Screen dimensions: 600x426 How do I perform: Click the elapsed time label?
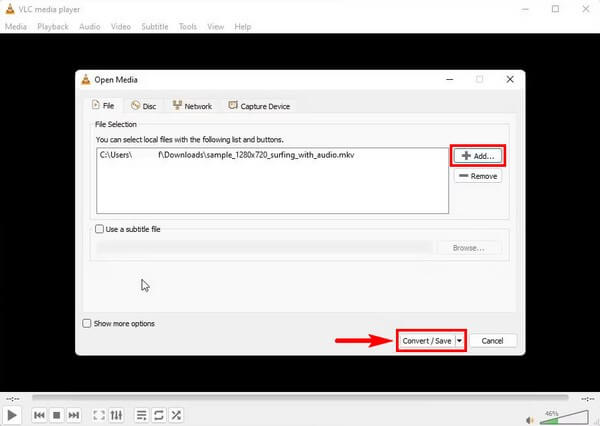click(13, 399)
